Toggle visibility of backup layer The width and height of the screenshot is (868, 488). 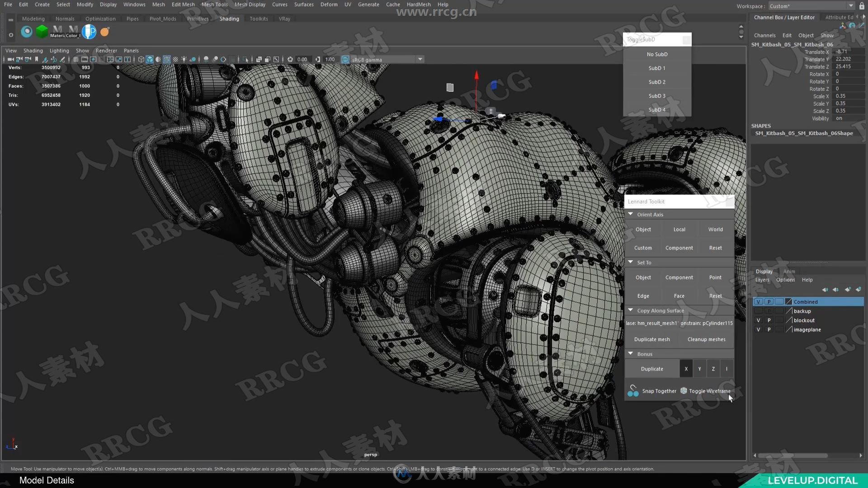(x=758, y=310)
